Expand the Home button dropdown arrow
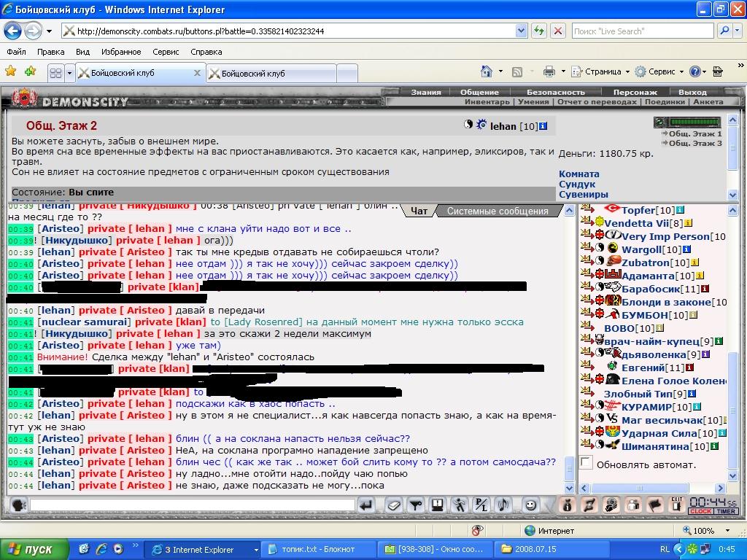747x560 pixels. tap(500, 72)
